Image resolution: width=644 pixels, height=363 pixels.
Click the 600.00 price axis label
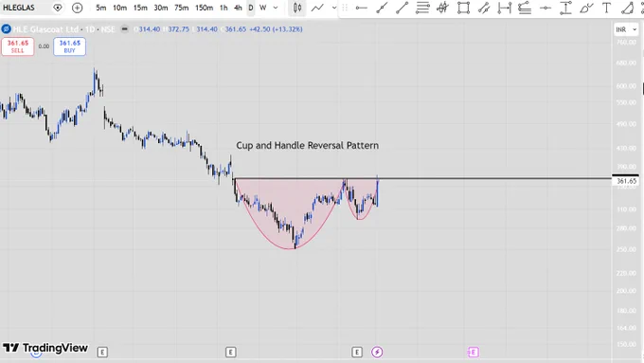626,86
